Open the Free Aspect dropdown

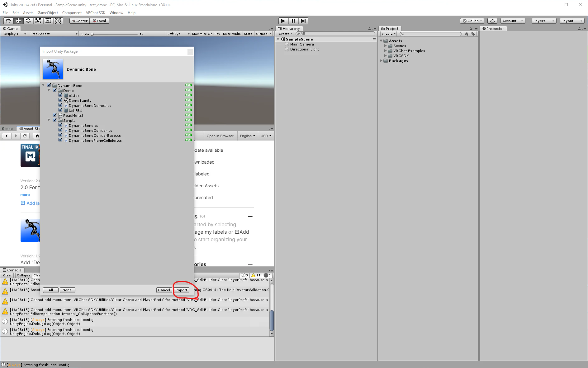[x=54, y=34]
